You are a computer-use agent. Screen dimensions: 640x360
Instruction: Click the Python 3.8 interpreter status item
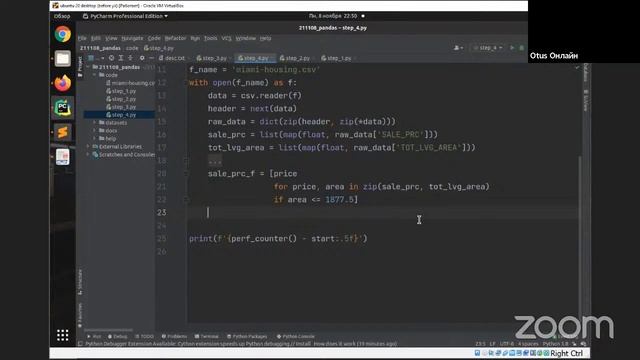pyautogui.click(x=556, y=344)
